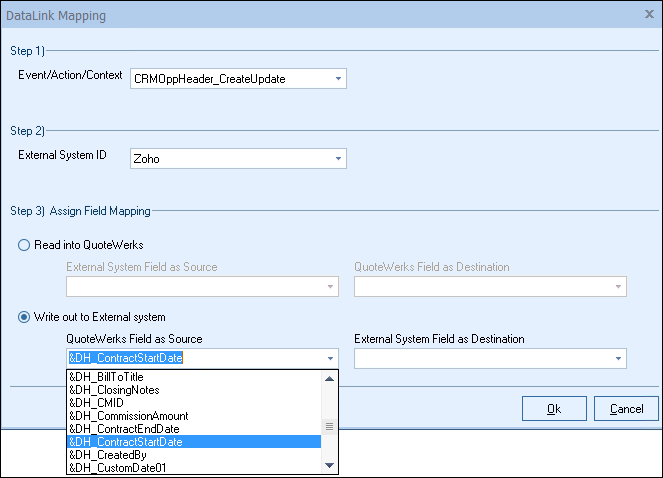Expand the Event/Action/Context dropdown
Screen dimensions: 663x478
338,78
